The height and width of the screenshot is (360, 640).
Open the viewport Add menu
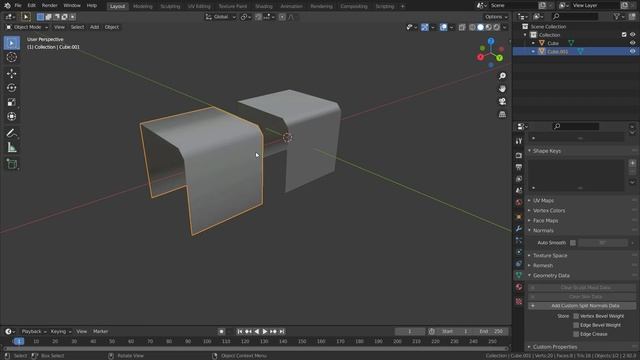coord(94,27)
